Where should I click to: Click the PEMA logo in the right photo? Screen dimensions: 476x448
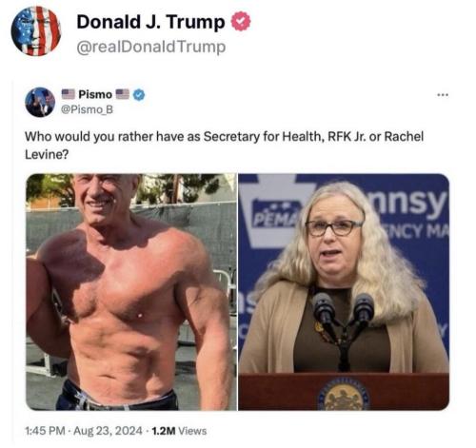tap(277, 214)
